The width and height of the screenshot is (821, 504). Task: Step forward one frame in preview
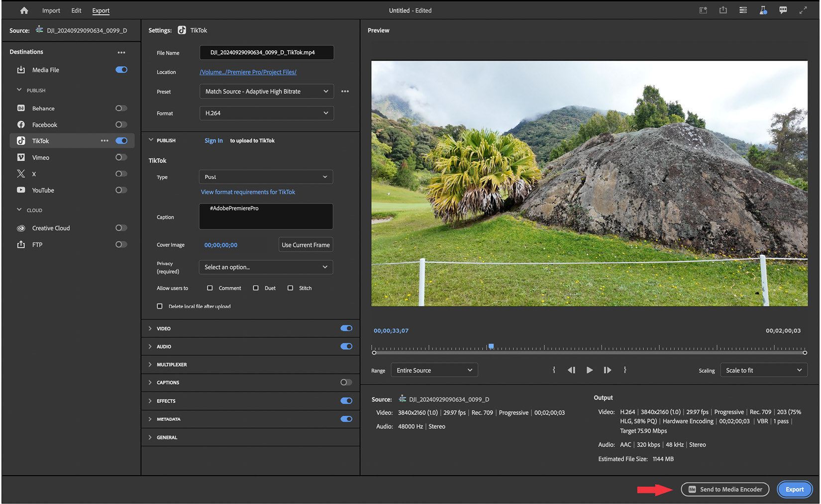click(607, 370)
